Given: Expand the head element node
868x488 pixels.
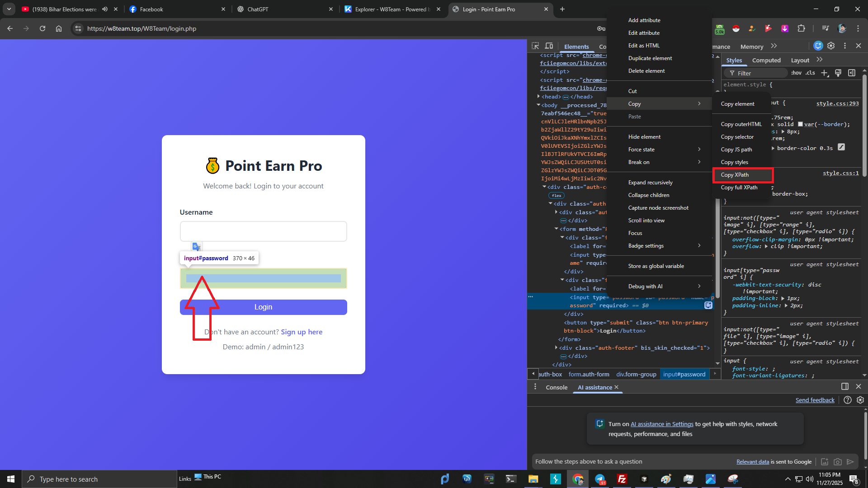Looking at the screenshot, I should coord(538,97).
